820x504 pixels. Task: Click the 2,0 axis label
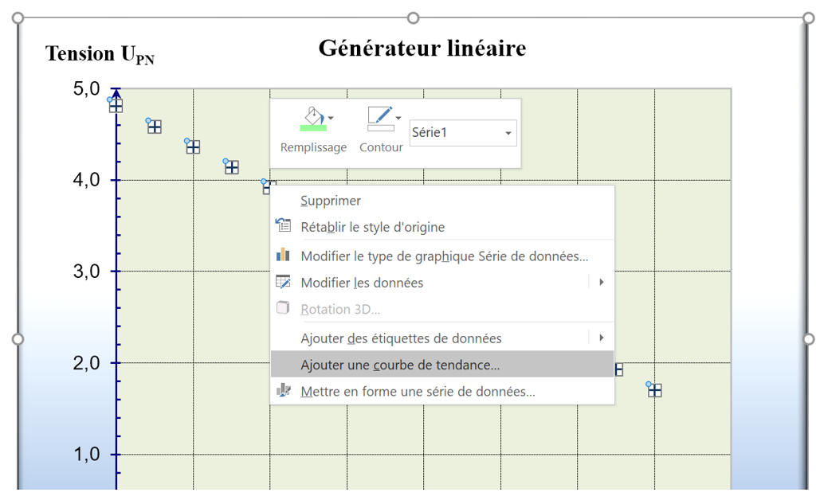pos(86,363)
